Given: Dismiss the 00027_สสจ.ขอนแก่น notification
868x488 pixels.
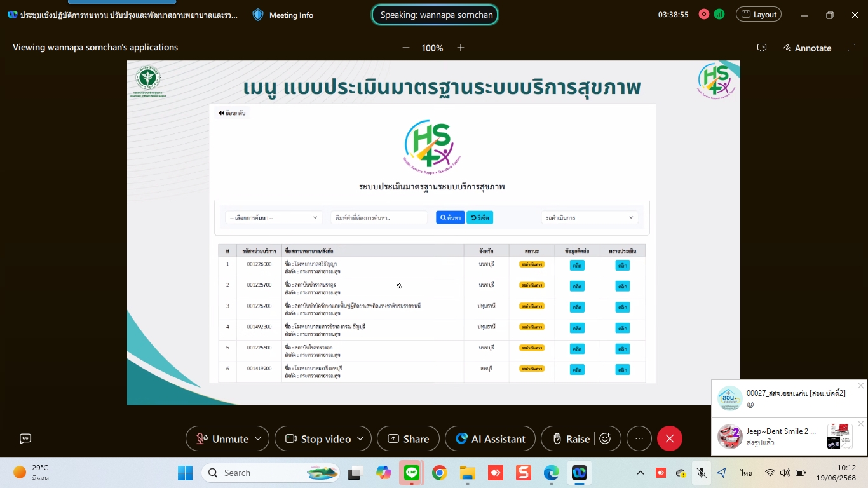Looking at the screenshot, I should 860,386.
